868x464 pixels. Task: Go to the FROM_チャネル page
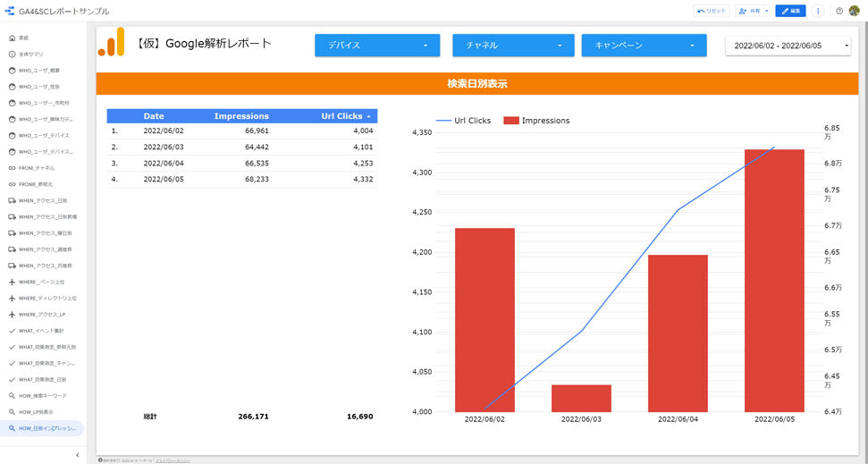click(36, 168)
